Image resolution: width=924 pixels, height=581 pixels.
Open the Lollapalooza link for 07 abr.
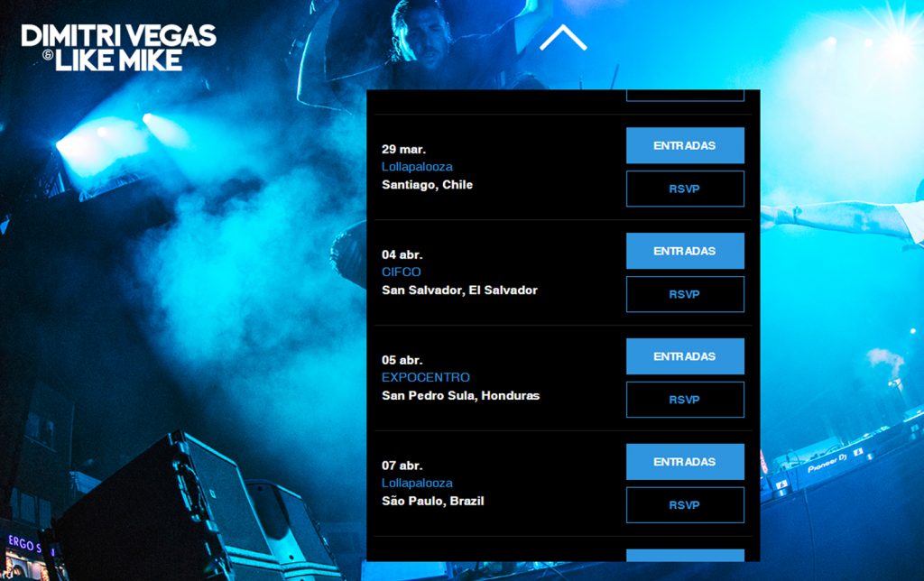[417, 484]
